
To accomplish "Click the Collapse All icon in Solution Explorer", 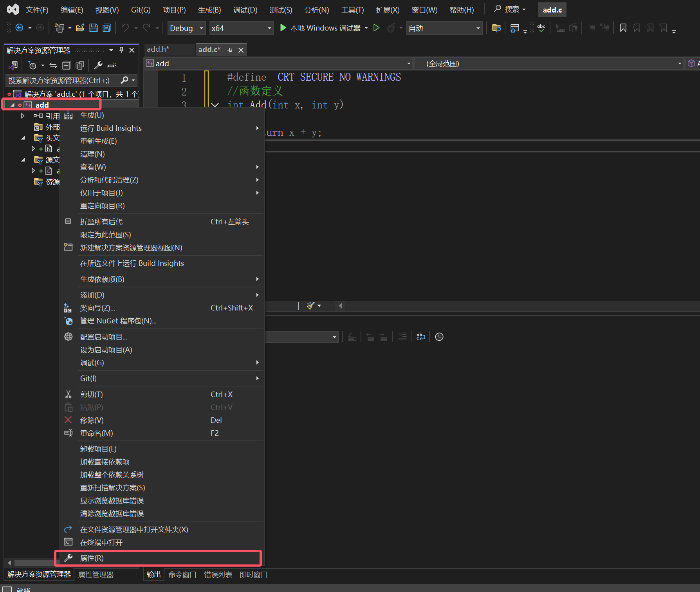I will (67, 65).
